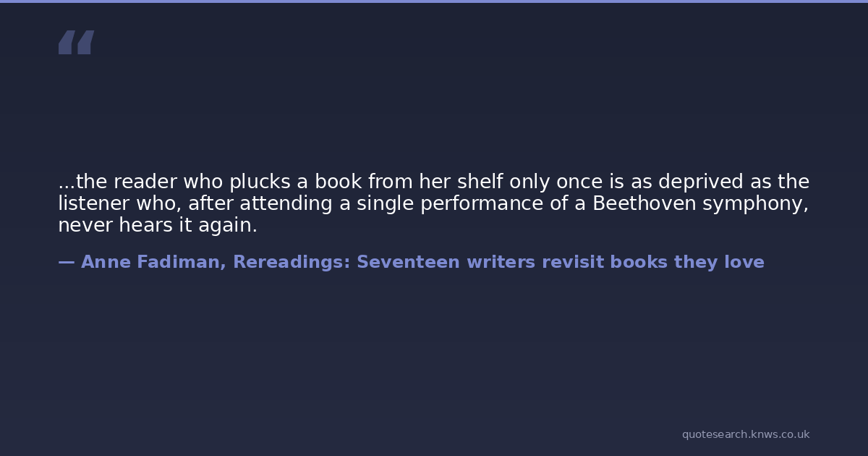Click the em dash before Anne Fadiman
The height and width of the screenshot is (456, 868).
(x=66, y=262)
